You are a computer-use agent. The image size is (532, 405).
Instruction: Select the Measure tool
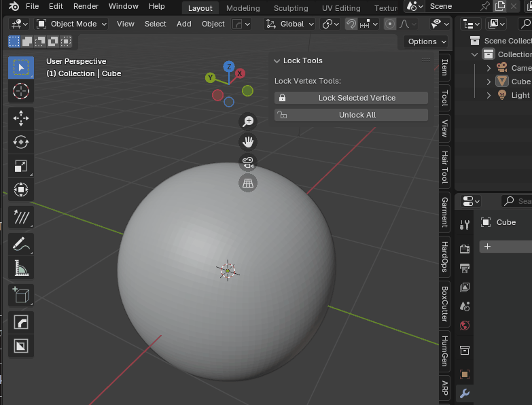click(x=21, y=268)
